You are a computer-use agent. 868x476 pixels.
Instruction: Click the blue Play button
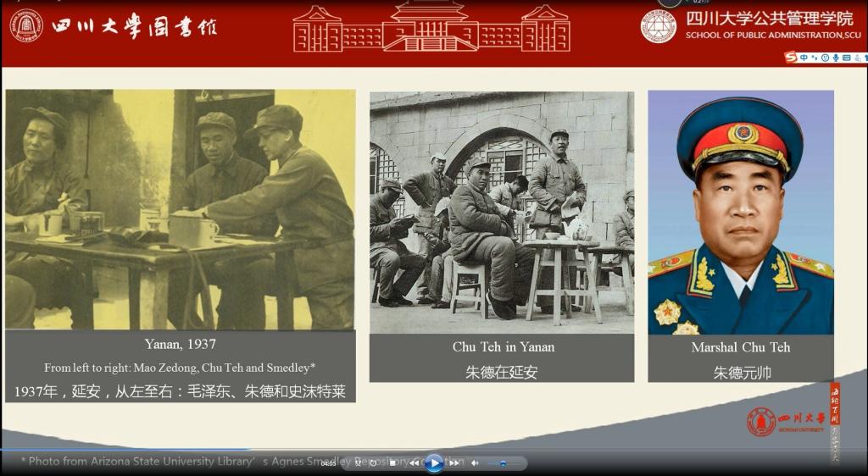(434, 463)
